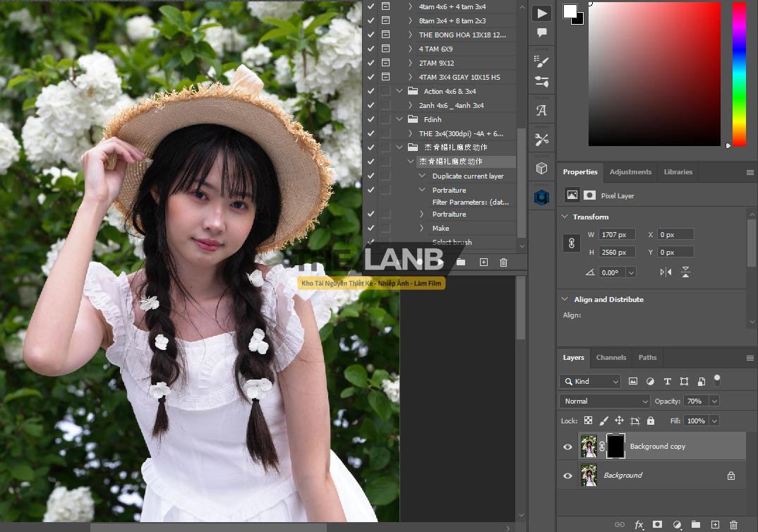The image size is (758, 532).
Task: Open the blend mode Normal dropdown
Action: 604,401
